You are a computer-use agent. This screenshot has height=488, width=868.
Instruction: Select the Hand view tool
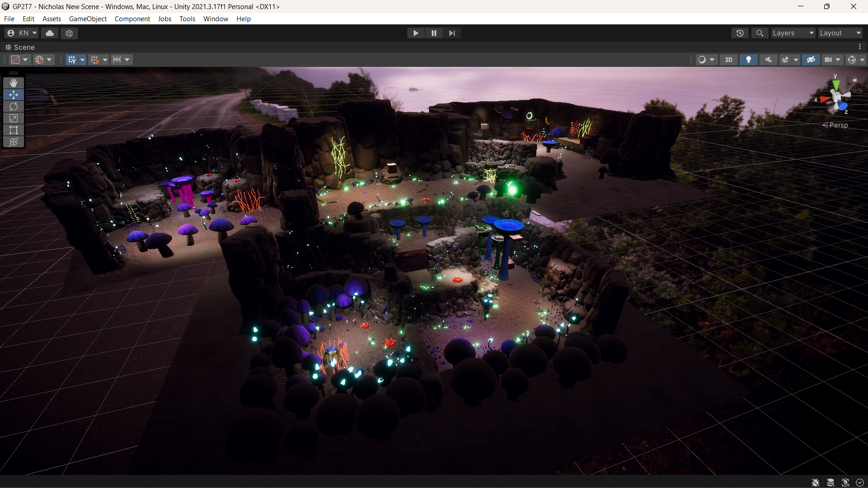(14, 83)
